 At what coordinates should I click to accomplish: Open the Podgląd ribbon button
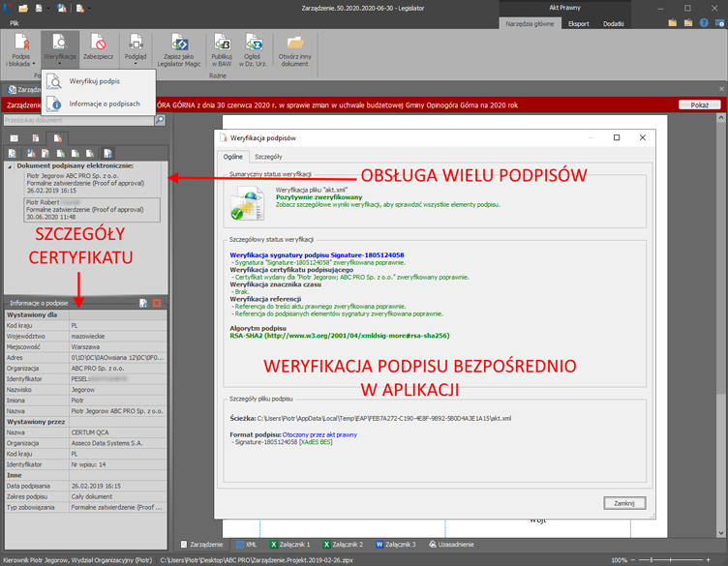(x=136, y=50)
